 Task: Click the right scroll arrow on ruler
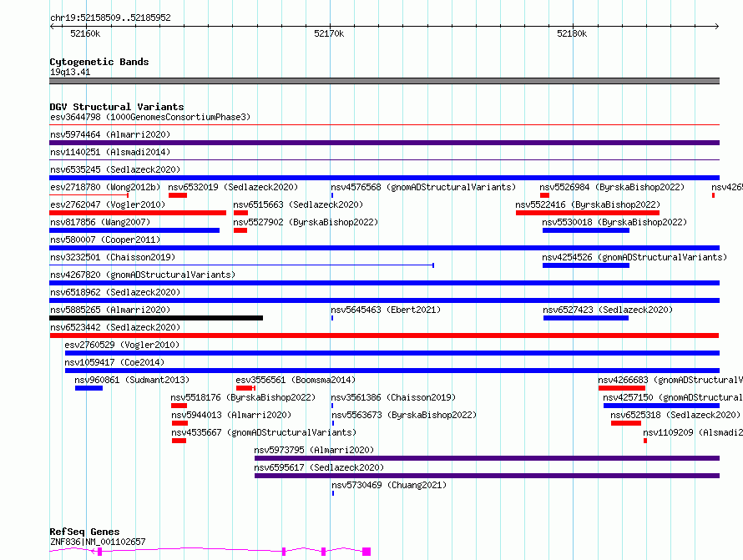pyautogui.click(x=716, y=26)
